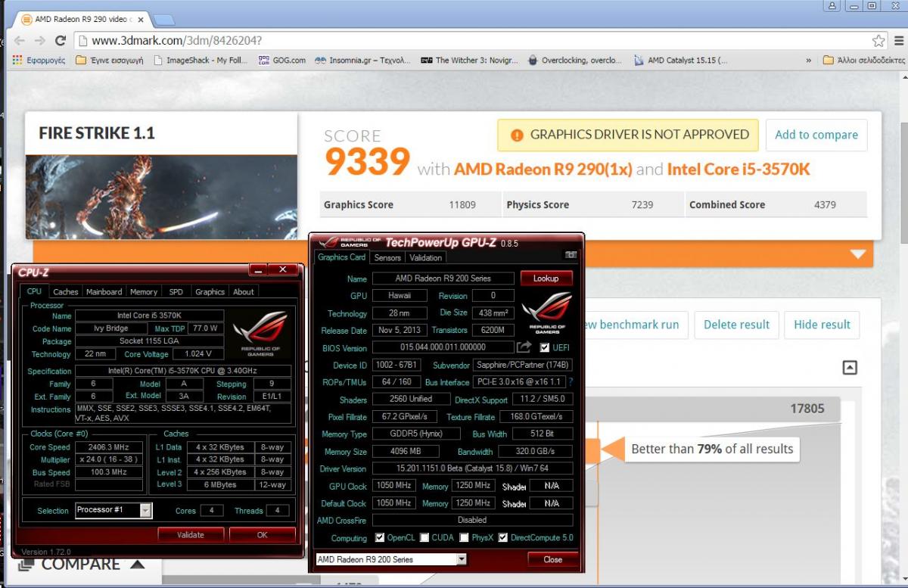Click the Intel Core i5-3570K link
This screenshot has height=588, width=908.
point(739,169)
